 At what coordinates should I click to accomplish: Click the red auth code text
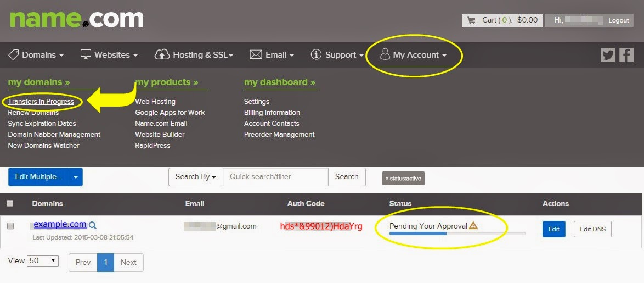pyautogui.click(x=321, y=226)
